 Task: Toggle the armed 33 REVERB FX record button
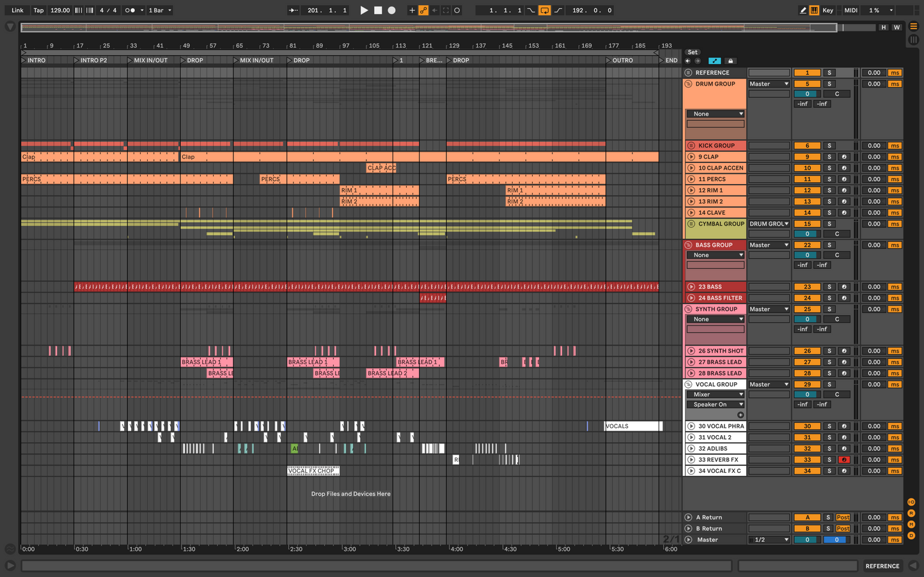[x=844, y=459]
